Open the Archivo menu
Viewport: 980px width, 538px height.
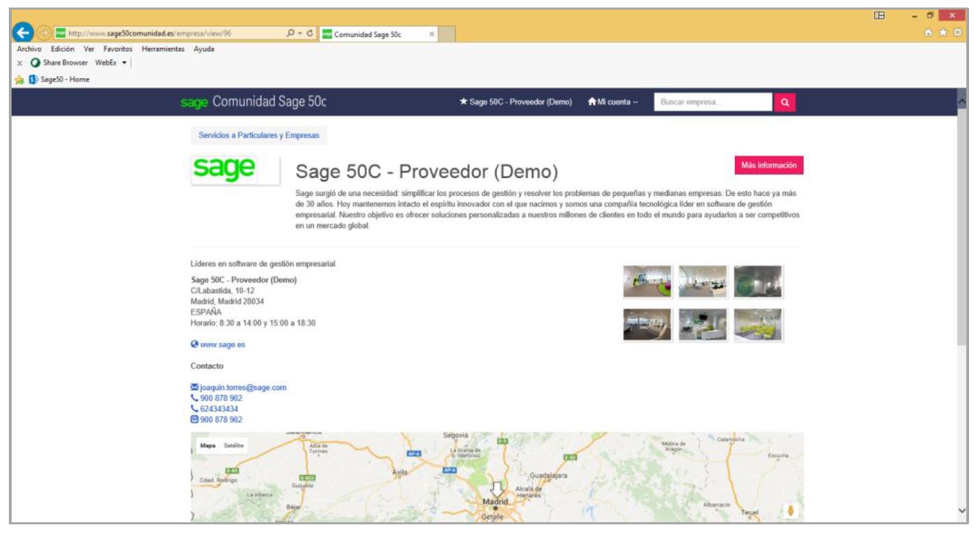coord(29,49)
